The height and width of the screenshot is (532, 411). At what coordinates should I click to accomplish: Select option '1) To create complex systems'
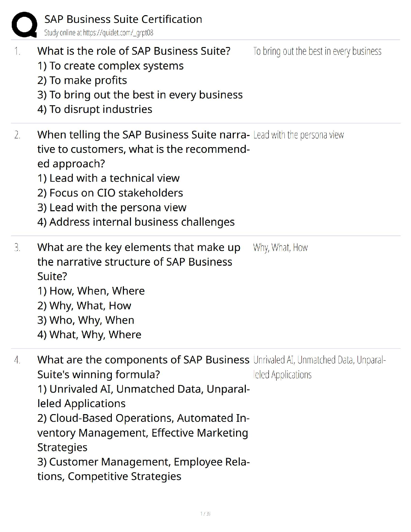tap(110, 66)
